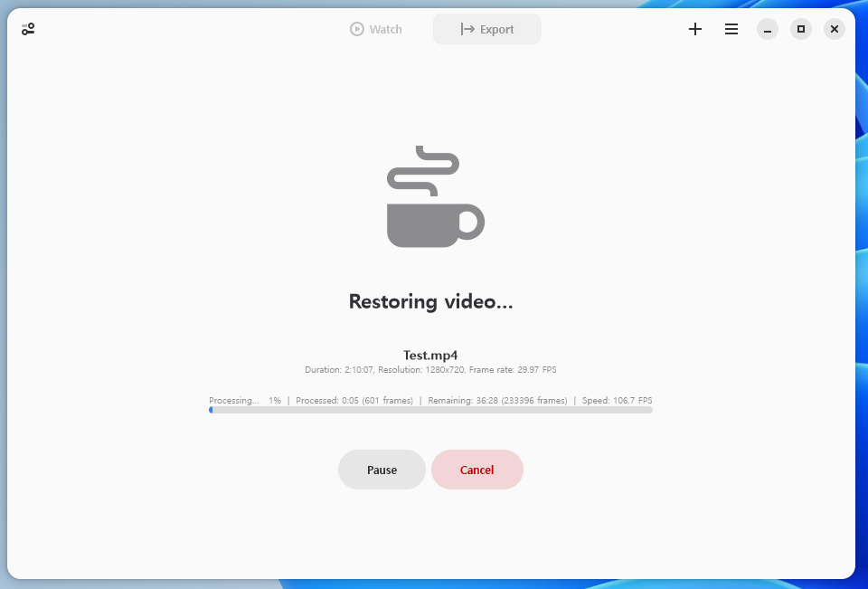This screenshot has height=589, width=868.
Task: Open the settings sidebar toggle icon
Action: (28, 29)
